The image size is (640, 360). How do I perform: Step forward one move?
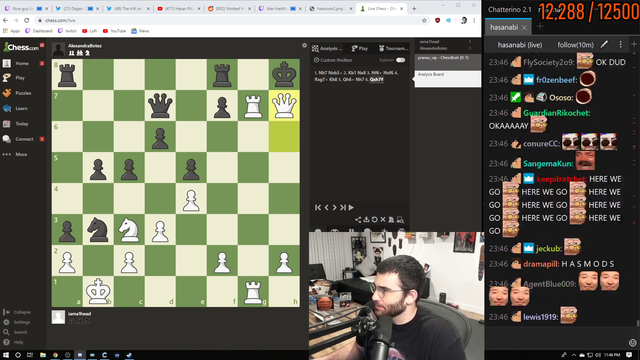click(334, 207)
